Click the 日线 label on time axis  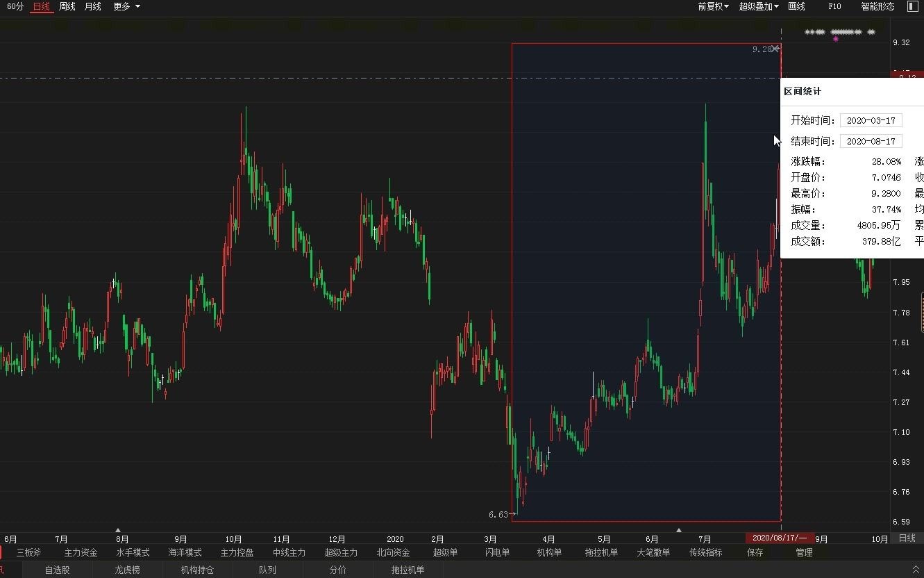point(907,538)
